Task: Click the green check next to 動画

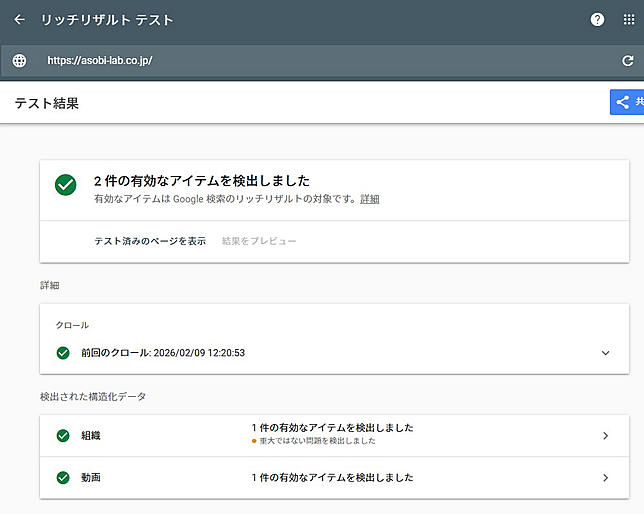Action: pos(63,478)
